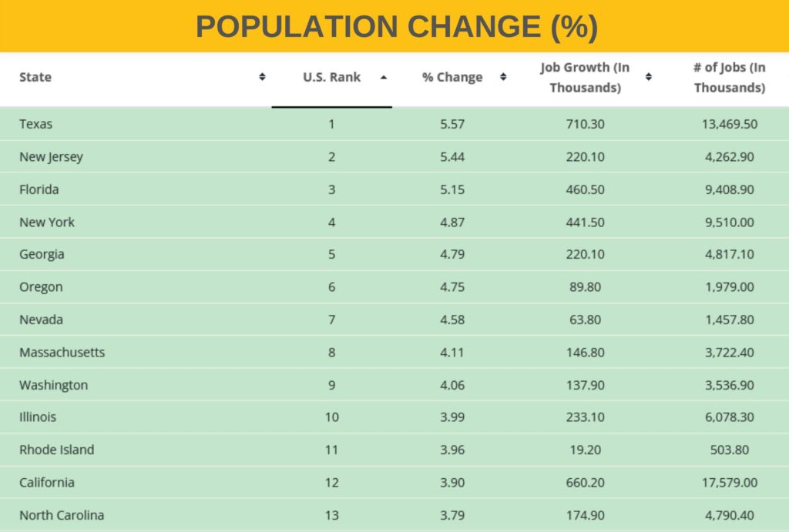789x532 pixels.
Task: Expand sorting options on the State column
Action: (262, 77)
